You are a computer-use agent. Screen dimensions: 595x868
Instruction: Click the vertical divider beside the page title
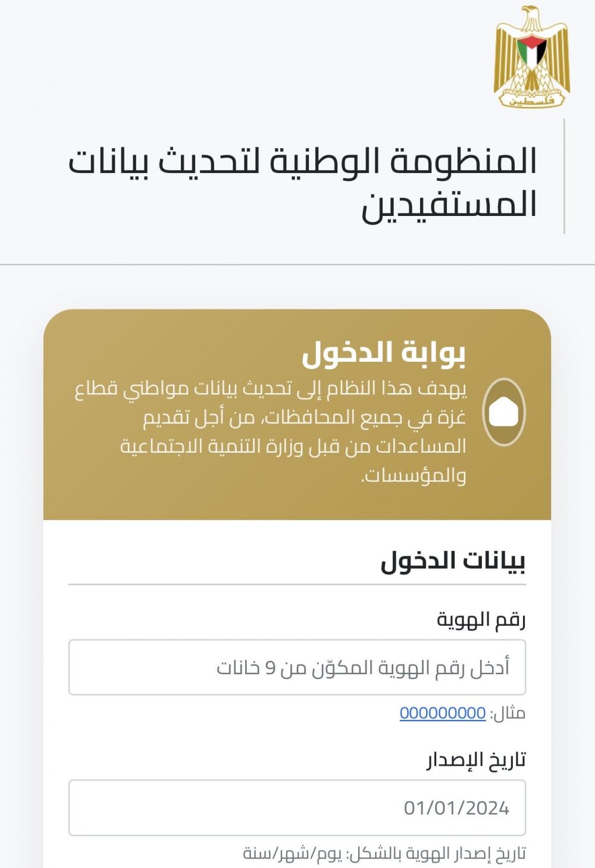(x=563, y=176)
